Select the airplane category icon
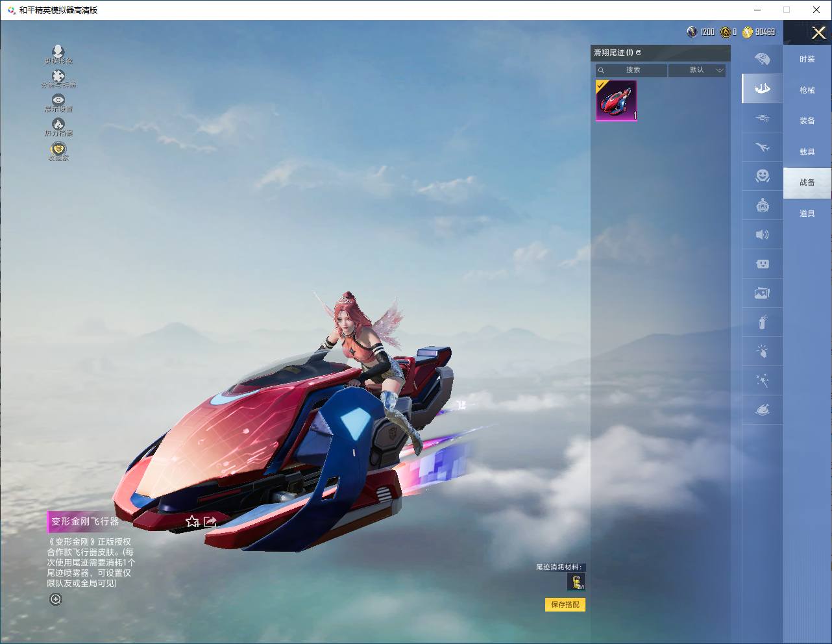This screenshot has height=644, width=832. tap(763, 147)
